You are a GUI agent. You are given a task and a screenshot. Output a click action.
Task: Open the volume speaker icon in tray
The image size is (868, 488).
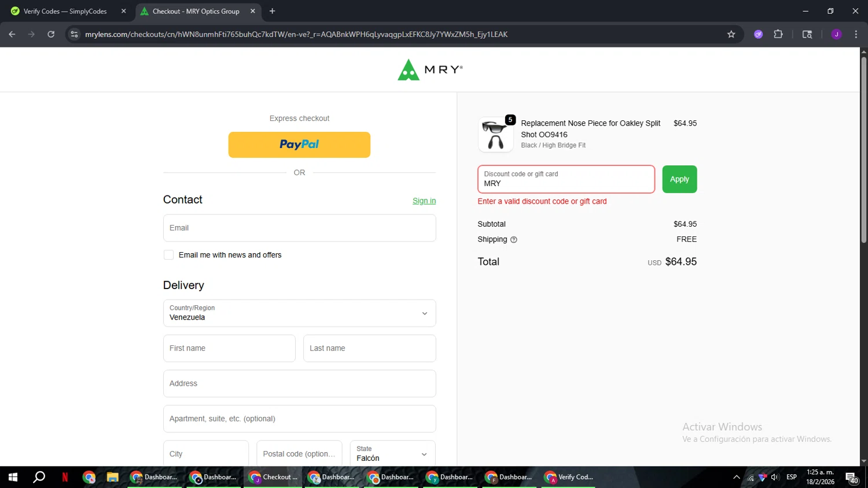[775, 477]
